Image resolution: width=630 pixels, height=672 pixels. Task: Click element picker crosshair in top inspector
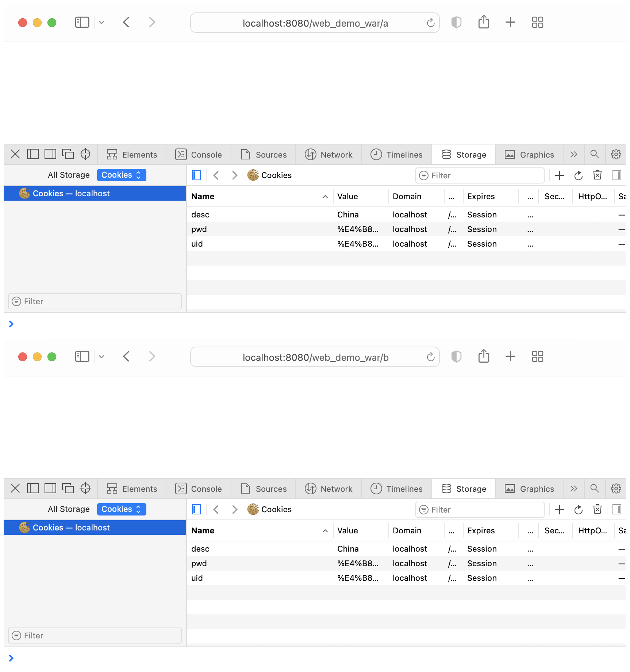click(x=85, y=154)
